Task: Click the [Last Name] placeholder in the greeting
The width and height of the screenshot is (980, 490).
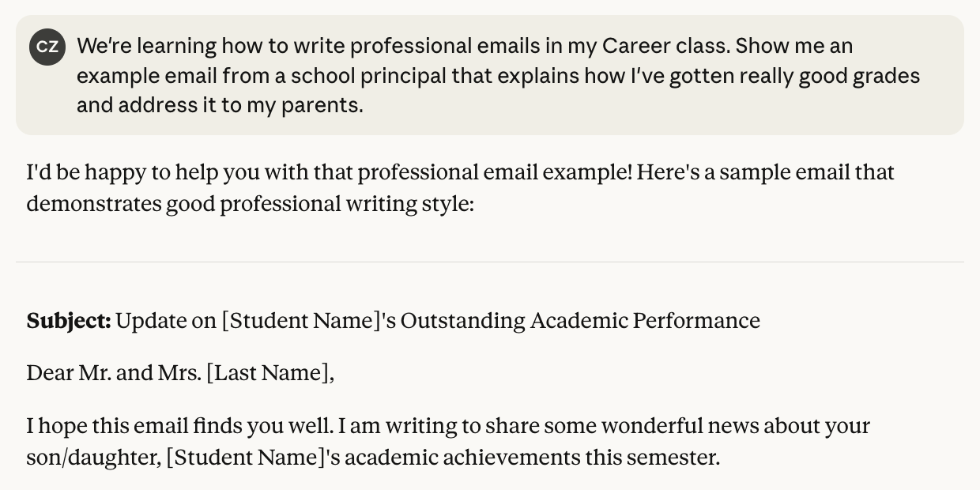Action: click(x=267, y=373)
